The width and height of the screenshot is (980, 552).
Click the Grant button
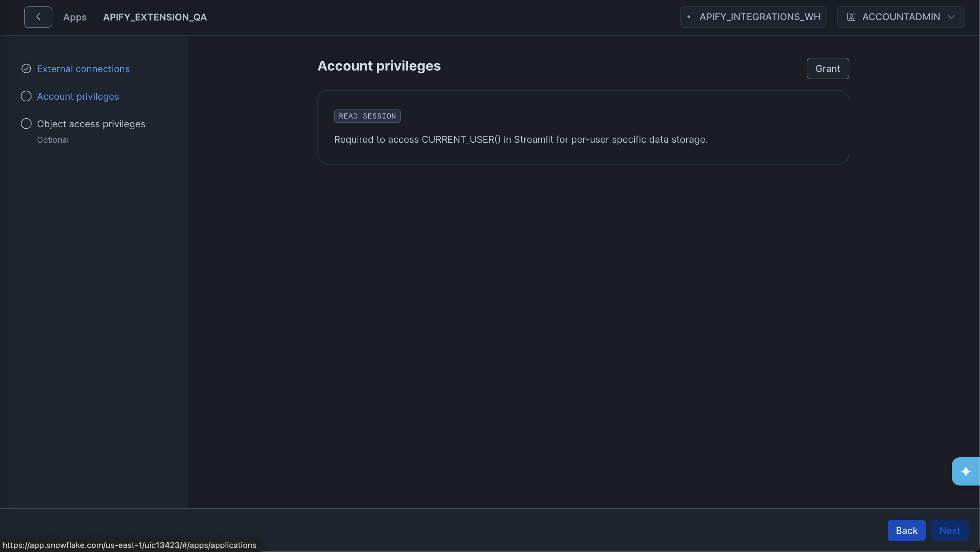828,68
